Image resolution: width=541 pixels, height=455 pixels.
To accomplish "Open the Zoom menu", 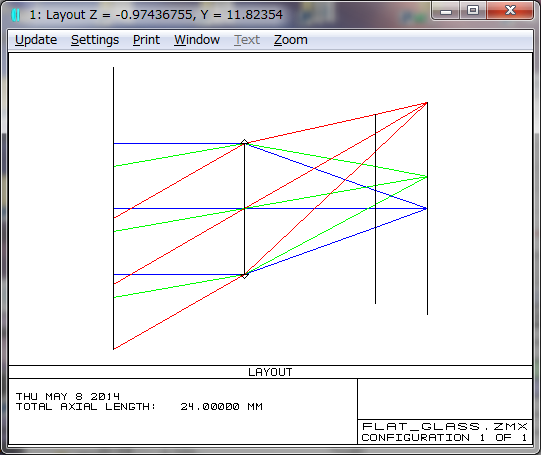I will (291, 40).
